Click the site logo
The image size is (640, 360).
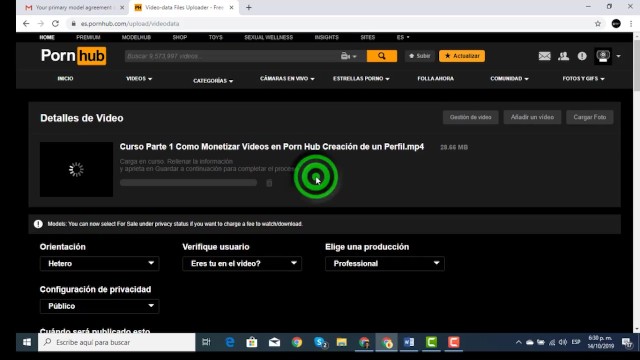(73, 56)
